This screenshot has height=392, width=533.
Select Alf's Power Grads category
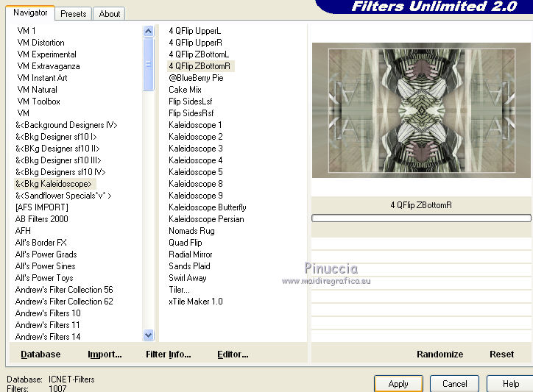point(46,254)
